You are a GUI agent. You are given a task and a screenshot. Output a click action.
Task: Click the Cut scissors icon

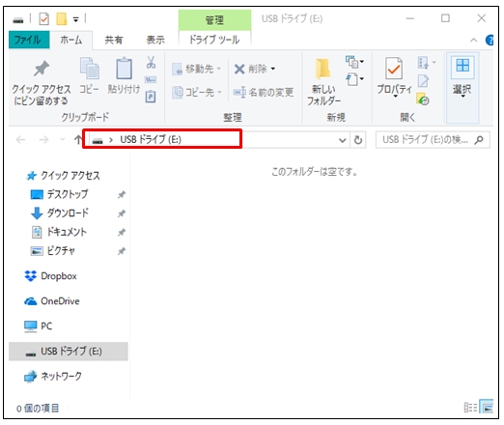[x=151, y=62]
